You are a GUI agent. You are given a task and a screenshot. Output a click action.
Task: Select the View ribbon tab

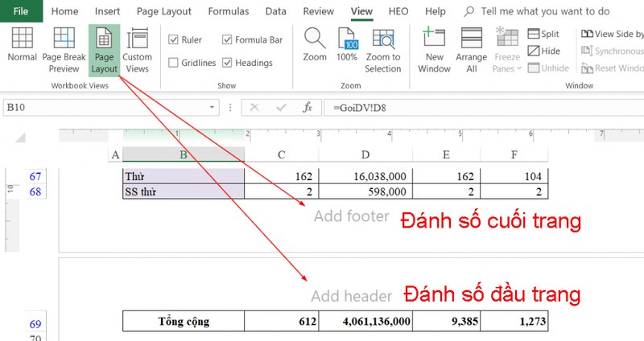coord(361,11)
